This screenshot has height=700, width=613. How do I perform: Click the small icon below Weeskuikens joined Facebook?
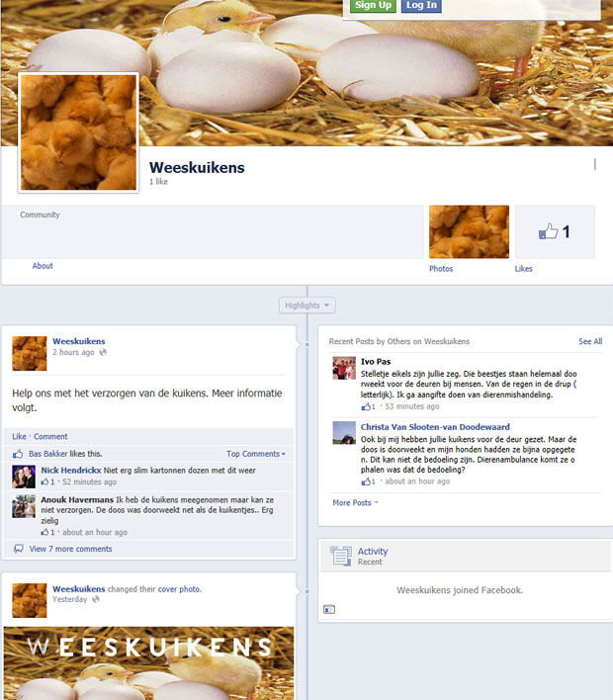tap(329, 609)
